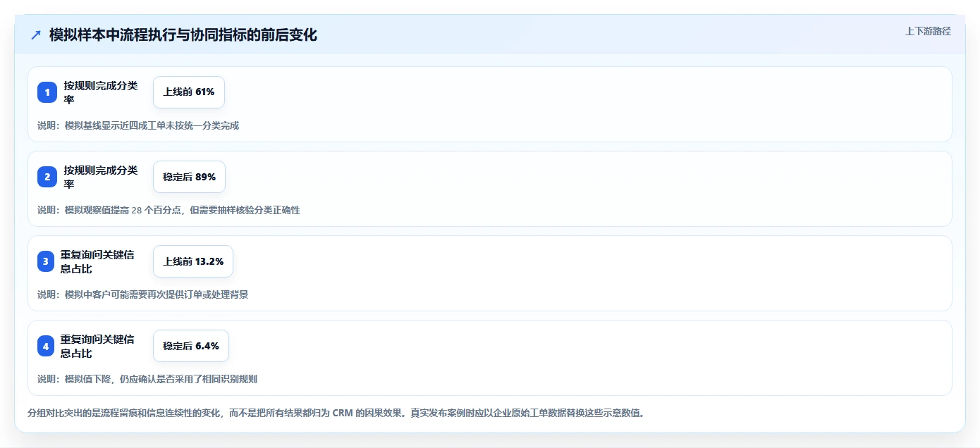Viewport: 980px width, 448px height.
Task: Click the 上下游路径 label in the header
Action: (x=928, y=31)
